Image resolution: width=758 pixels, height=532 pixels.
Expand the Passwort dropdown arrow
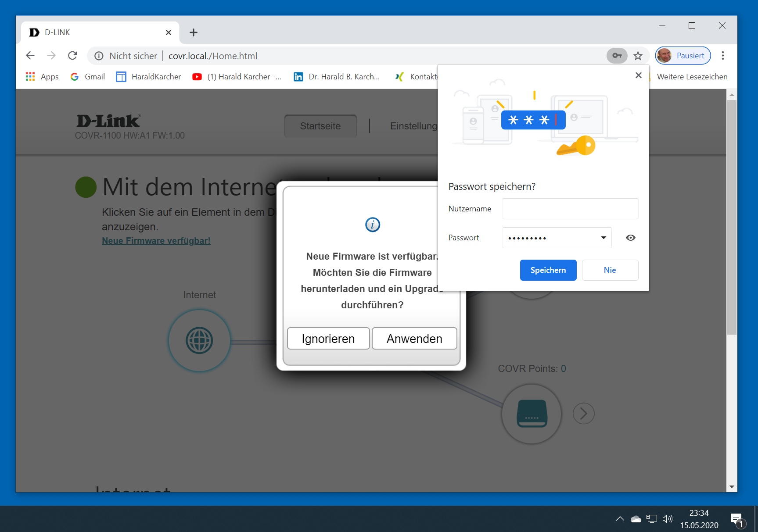point(604,238)
